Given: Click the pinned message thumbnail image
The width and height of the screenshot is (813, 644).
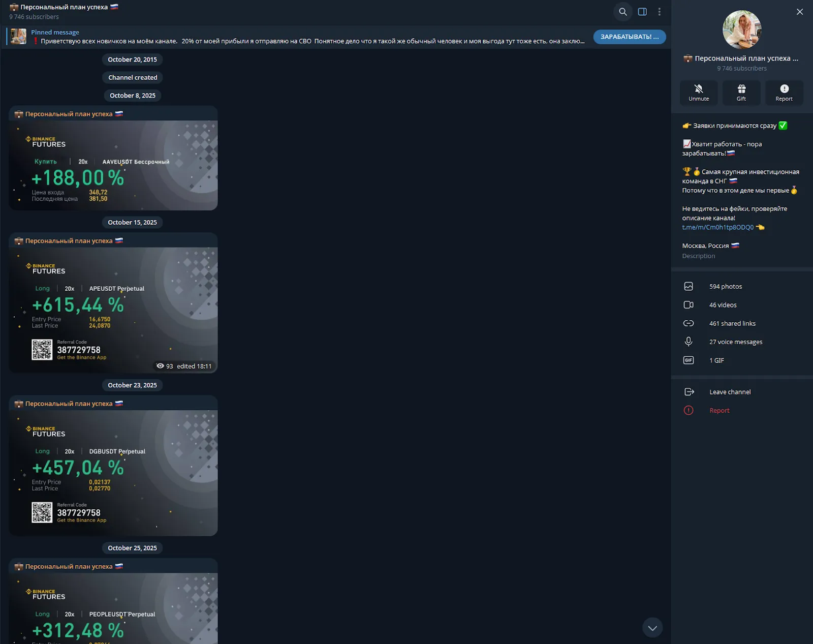Looking at the screenshot, I should 19,37.
